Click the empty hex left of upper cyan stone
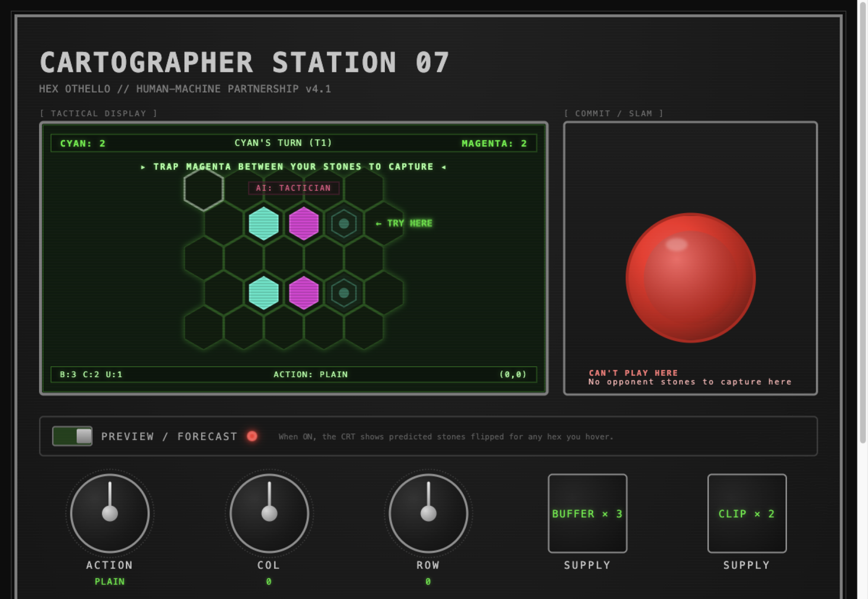 point(224,224)
